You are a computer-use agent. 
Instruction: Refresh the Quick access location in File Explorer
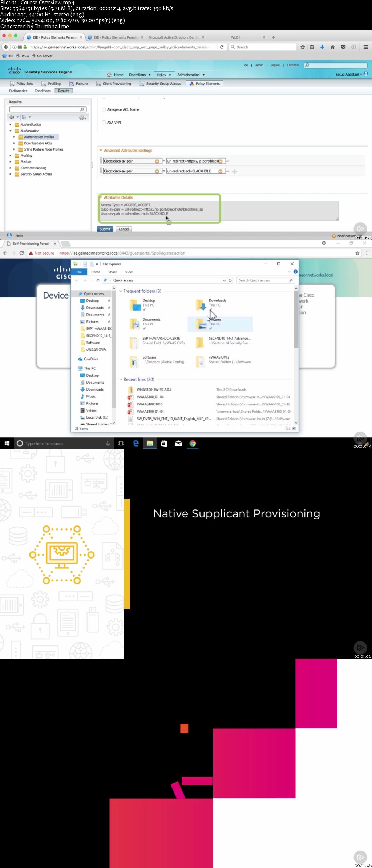click(x=230, y=280)
